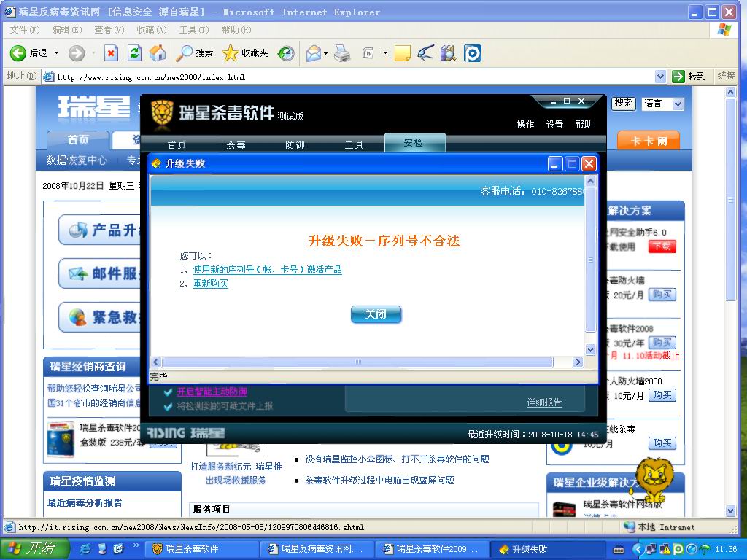Stop page loading with red X icon
Viewport: 747px width, 560px height.
(x=111, y=52)
